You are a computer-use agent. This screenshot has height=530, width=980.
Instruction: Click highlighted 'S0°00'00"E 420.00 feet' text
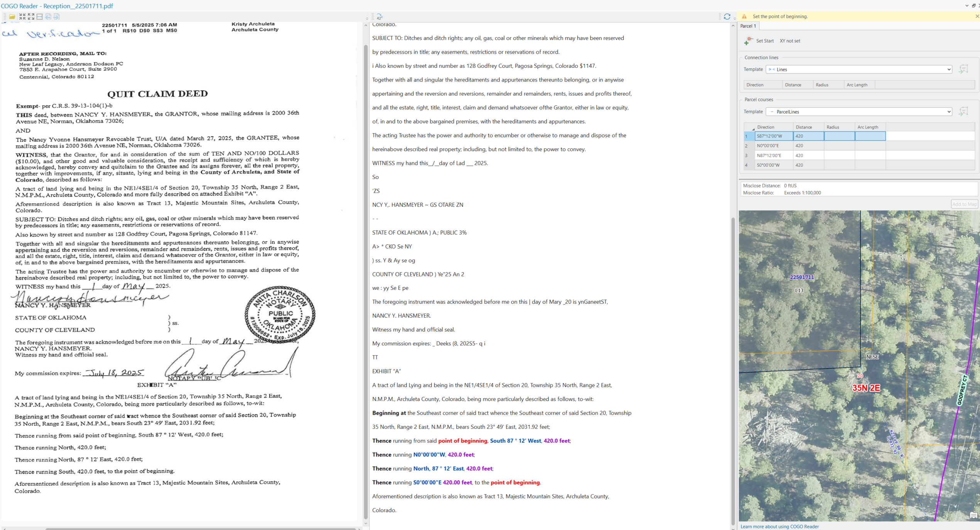coord(442,482)
